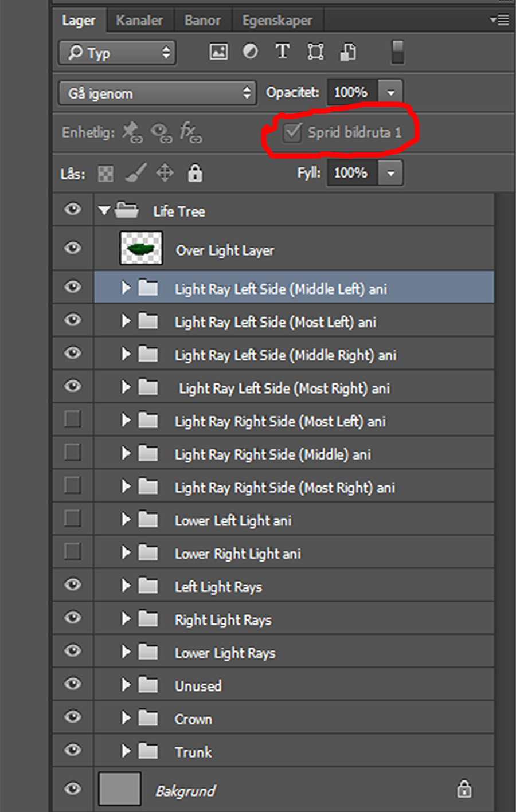The width and height of the screenshot is (516, 812).
Task: Switch to the Kanaler tab
Action: click(139, 19)
